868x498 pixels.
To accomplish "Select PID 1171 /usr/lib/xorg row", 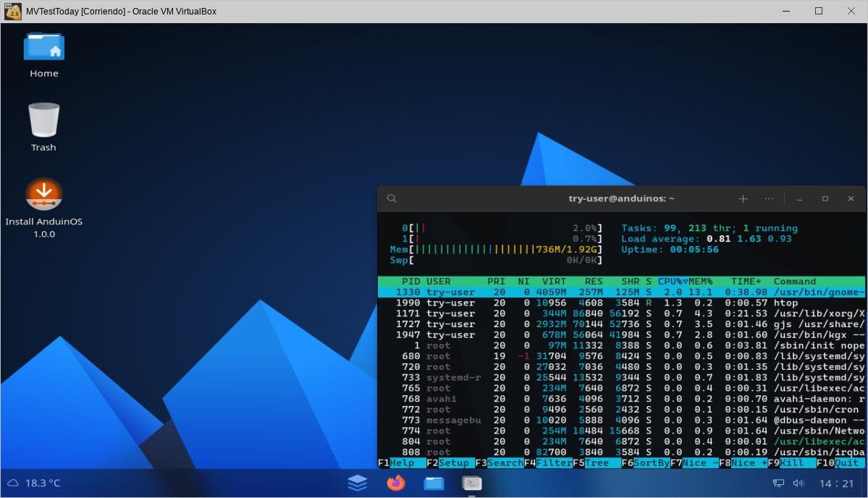I will (622, 313).
